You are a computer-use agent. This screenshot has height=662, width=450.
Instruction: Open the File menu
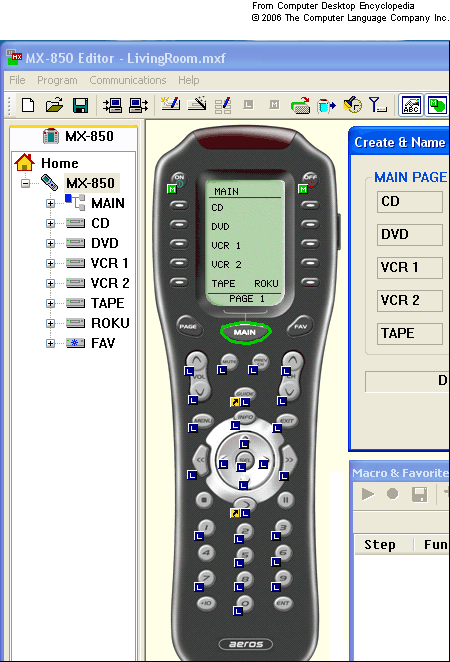tap(17, 80)
